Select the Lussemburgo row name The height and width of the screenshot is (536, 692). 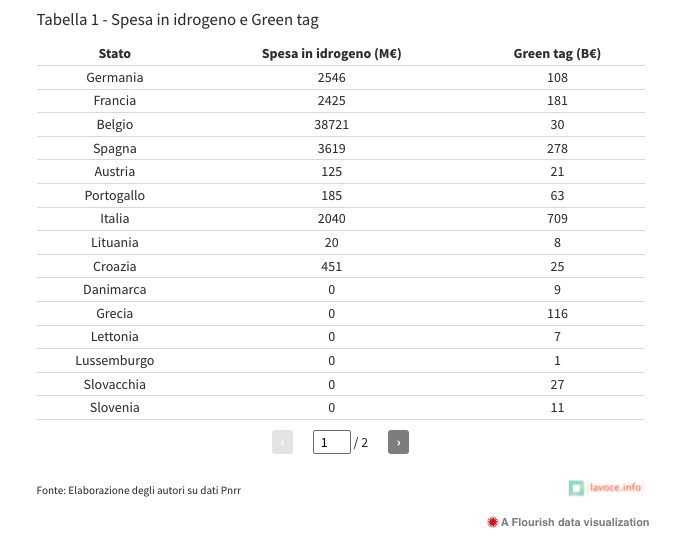[115, 361]
